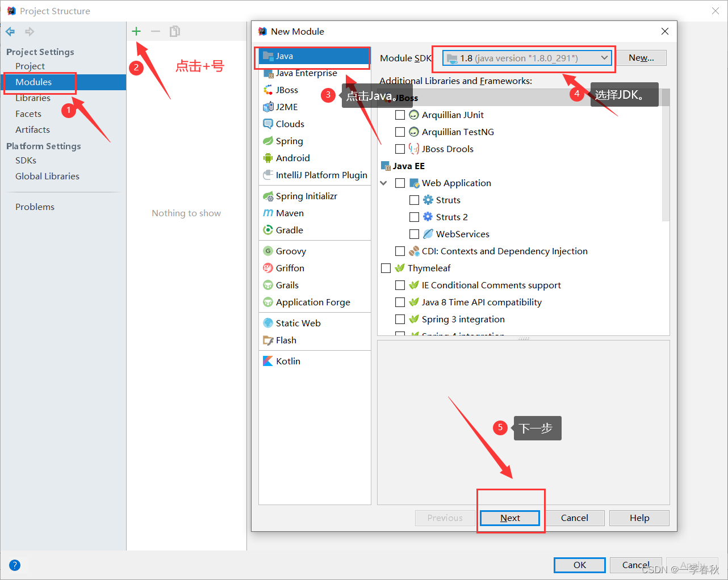Select the Static Web module type

(297, 322)
